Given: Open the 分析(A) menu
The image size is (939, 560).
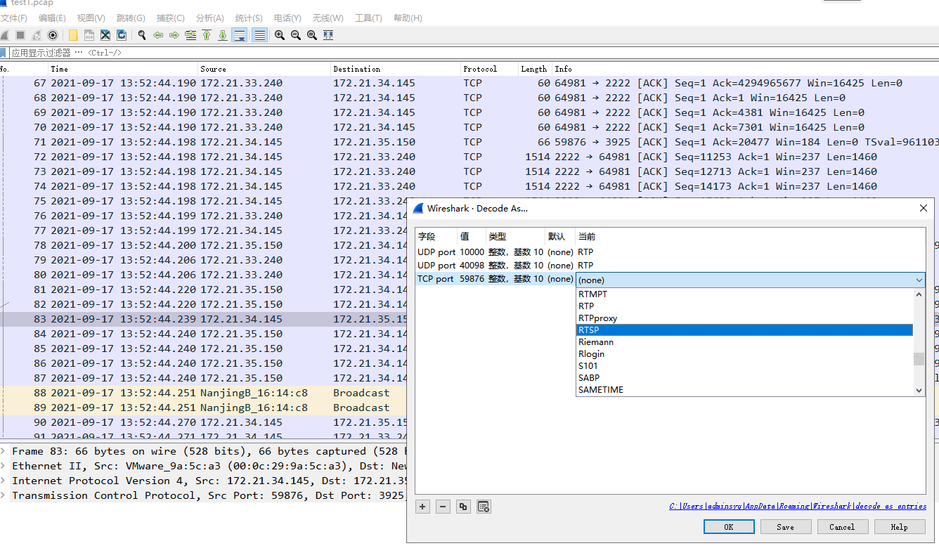Looking at the screenshot, I should point(209,18).
